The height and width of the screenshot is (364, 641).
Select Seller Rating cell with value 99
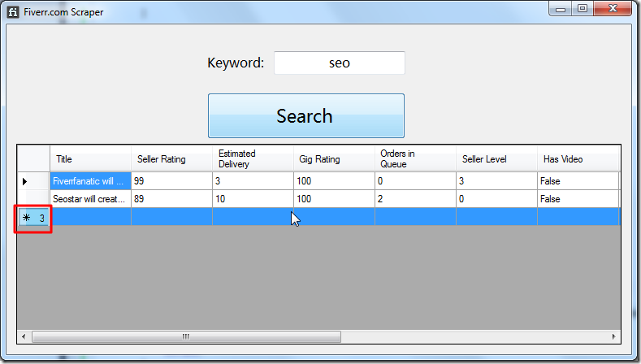point(171,180)
